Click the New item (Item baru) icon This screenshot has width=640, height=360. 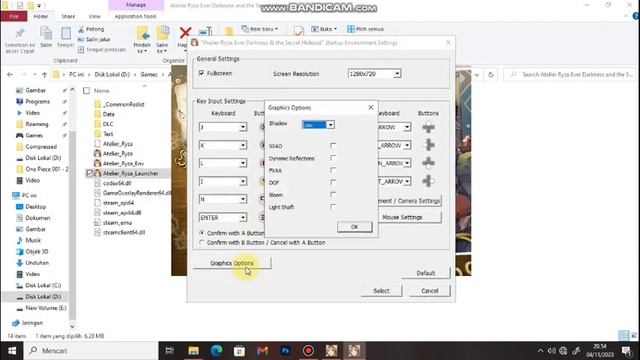245,29
